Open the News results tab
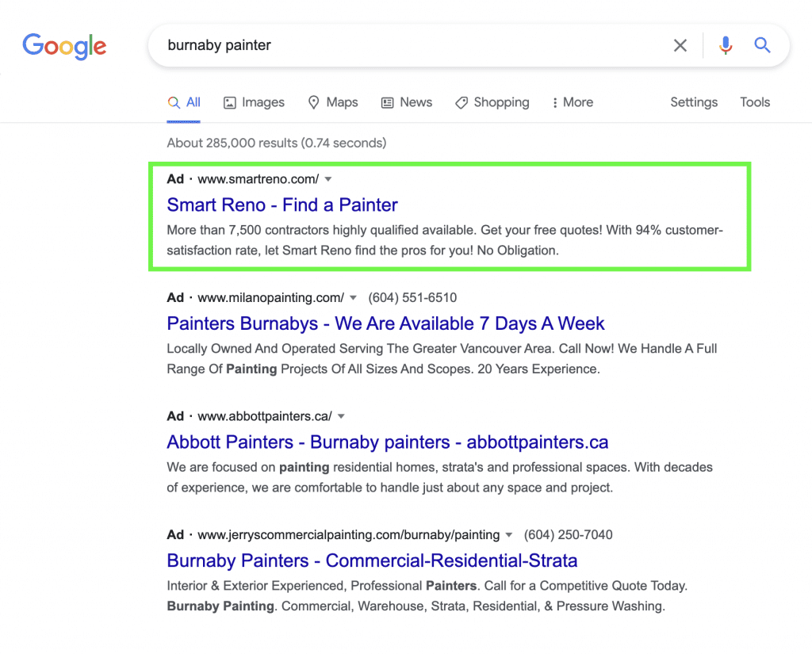Image resolution: width=812 pixels, height=654 pixels. (x=407, y=102)
